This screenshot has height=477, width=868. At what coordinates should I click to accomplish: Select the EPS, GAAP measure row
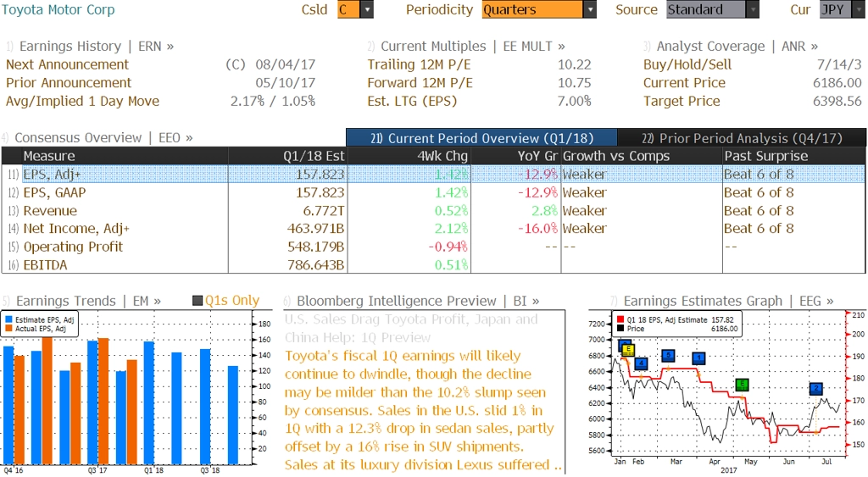[433, 192]
